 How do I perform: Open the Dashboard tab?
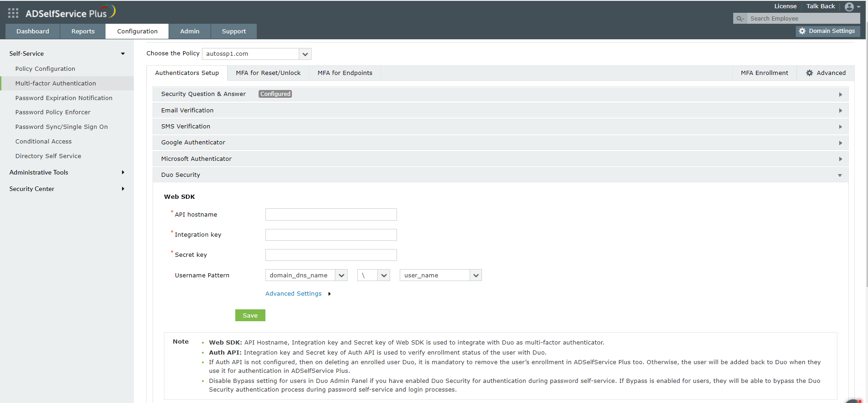click(33, 31)
